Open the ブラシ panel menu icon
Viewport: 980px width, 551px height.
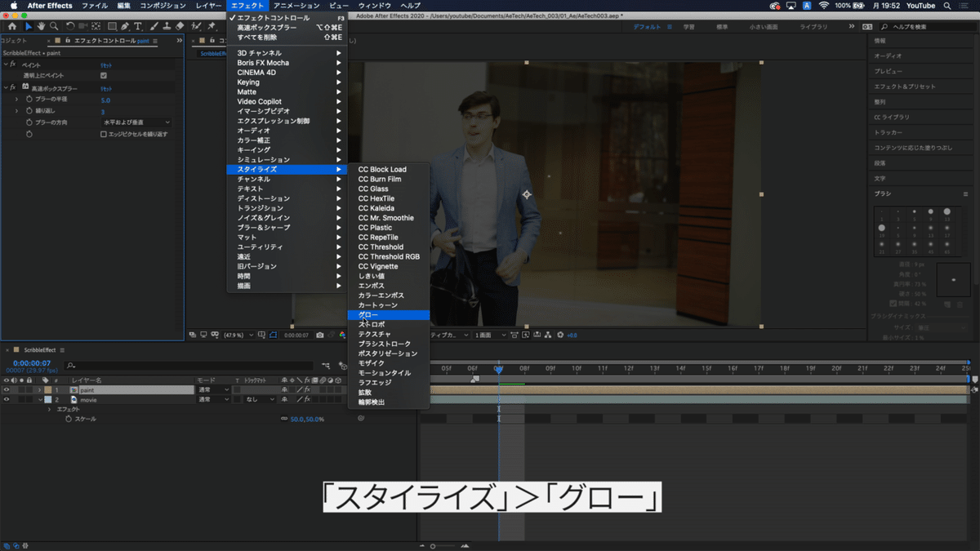point(965,194)
